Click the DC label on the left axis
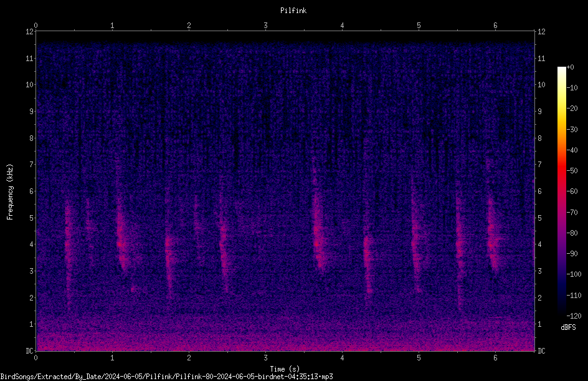The width and height of the screenshot is (588, 381). [x=29, y=351]
